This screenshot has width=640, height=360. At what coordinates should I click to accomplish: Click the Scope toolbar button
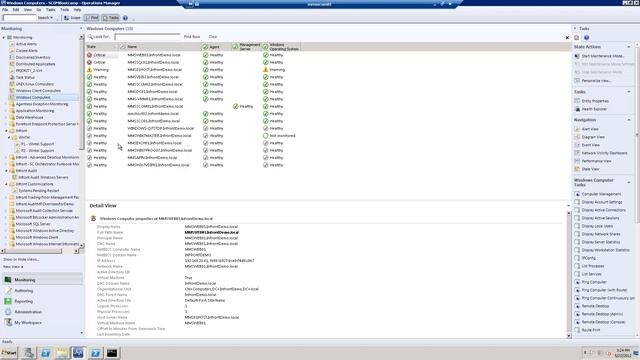coord(72,18)
